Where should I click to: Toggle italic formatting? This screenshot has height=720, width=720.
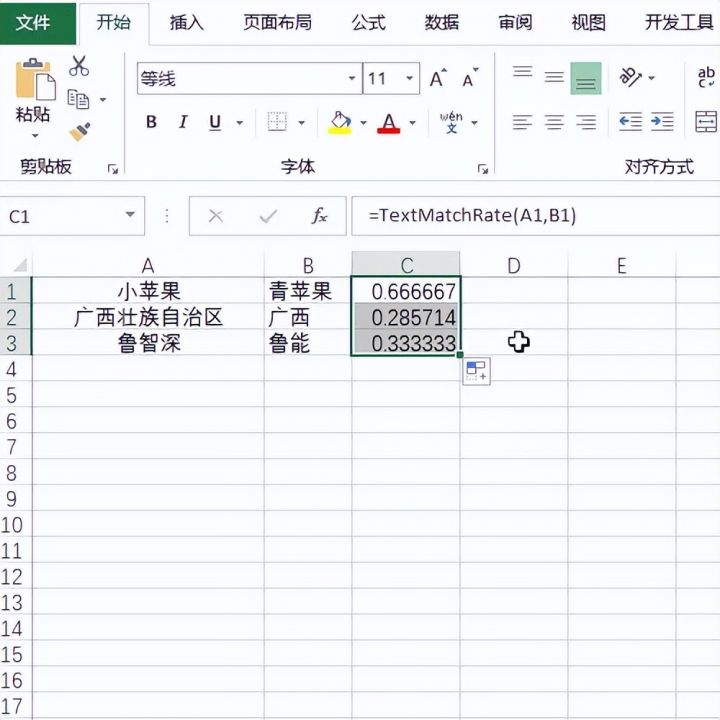(183, 122)
